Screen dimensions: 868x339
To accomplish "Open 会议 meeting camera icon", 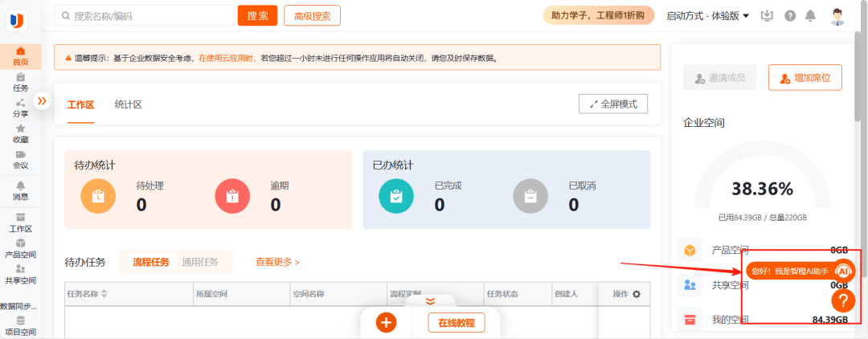I will point(20,154).
